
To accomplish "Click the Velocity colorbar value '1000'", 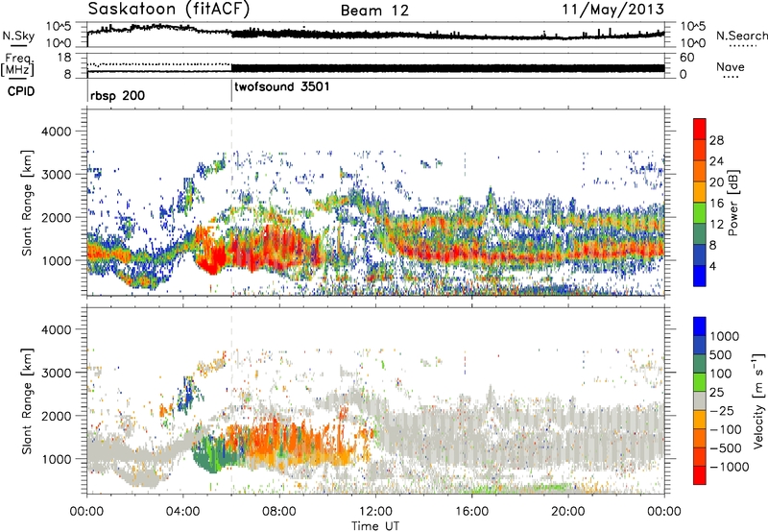I will 725,336.
